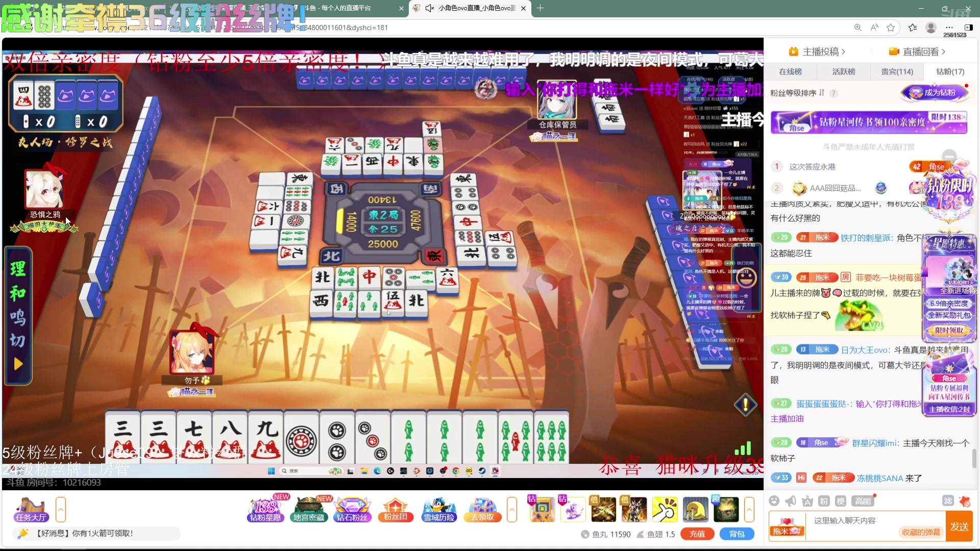The image size is (980, 551).
Task: Open the 钻石粉丝 diamond icon
Action: coord(352,509)
